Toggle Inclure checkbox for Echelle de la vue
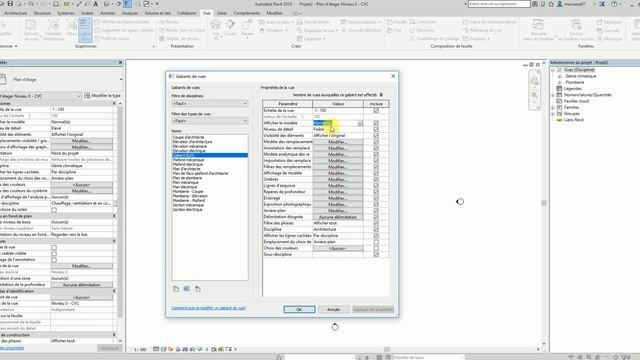Screen dimensions: 640x360 (x=376, y=110)
